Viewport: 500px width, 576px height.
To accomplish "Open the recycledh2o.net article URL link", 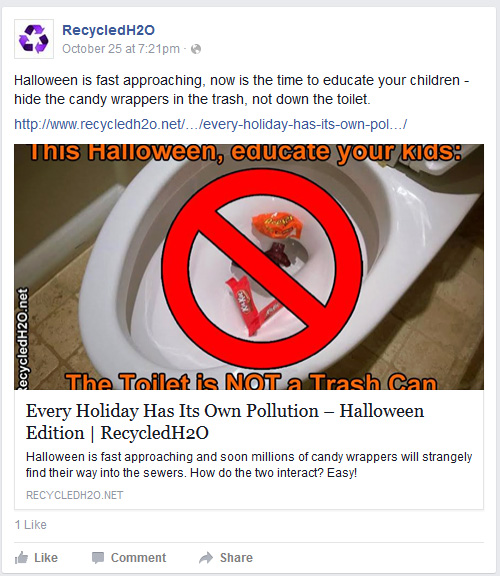I will [x=211, y=124].
